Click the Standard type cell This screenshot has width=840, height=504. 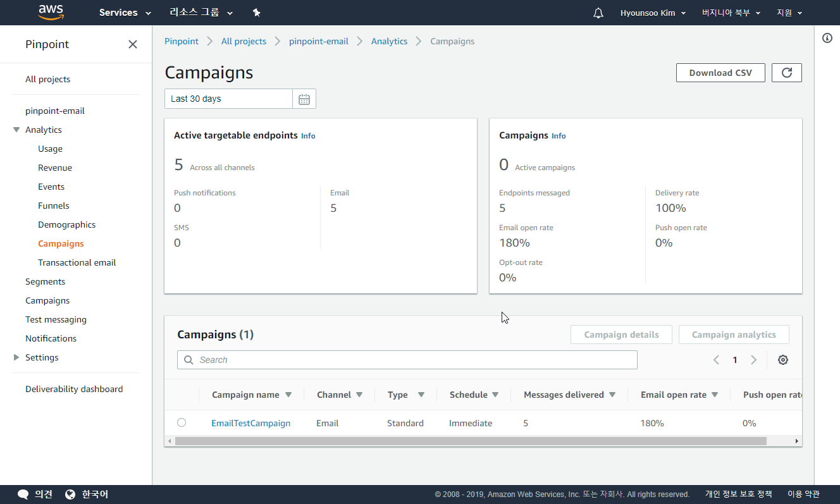tap(405, 423)
